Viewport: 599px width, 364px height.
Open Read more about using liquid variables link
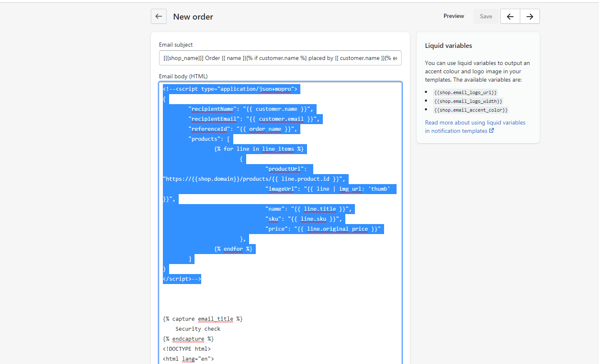[475, 127]
